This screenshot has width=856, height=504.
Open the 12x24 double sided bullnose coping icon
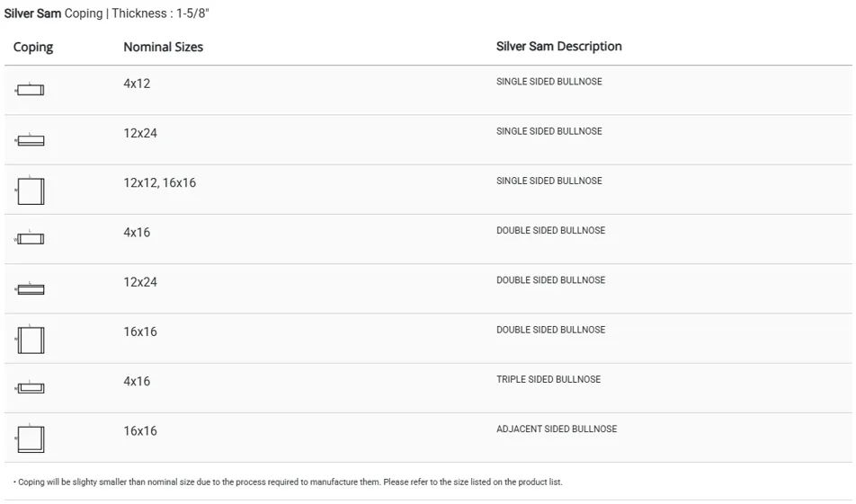coord(30,289)
